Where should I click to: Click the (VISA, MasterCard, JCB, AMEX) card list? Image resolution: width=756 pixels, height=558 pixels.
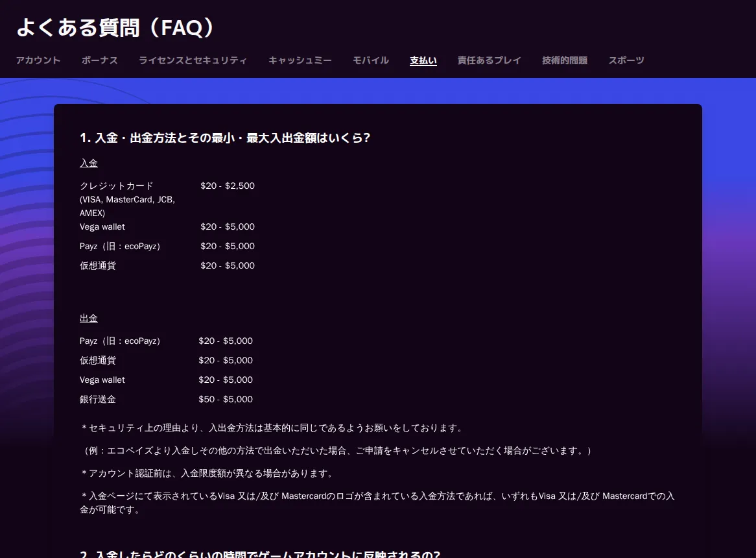pyautogui.click(x=127, y=206)
